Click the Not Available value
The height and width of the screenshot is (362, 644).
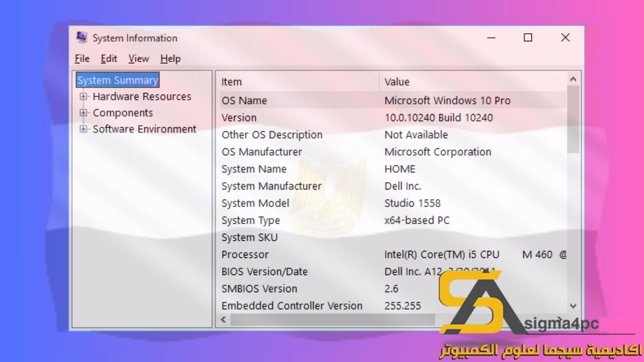coord(416,135)
